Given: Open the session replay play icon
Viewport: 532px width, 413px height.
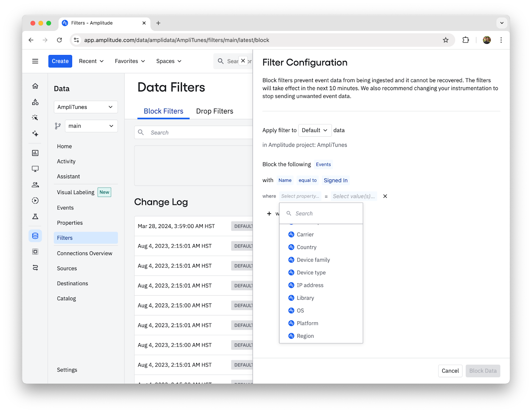Looking at the screenshot, I should coord(35,201).
